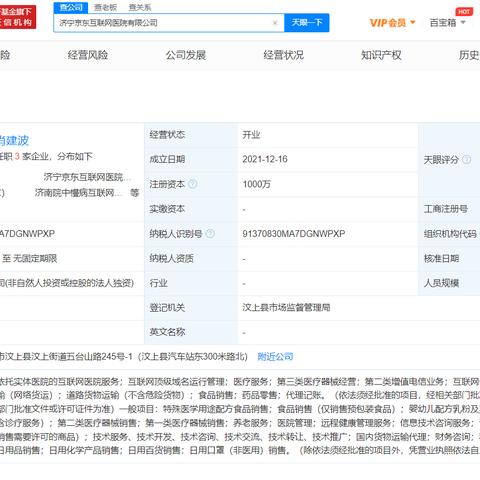Click the 成立日期 label cell

(191, 159)
